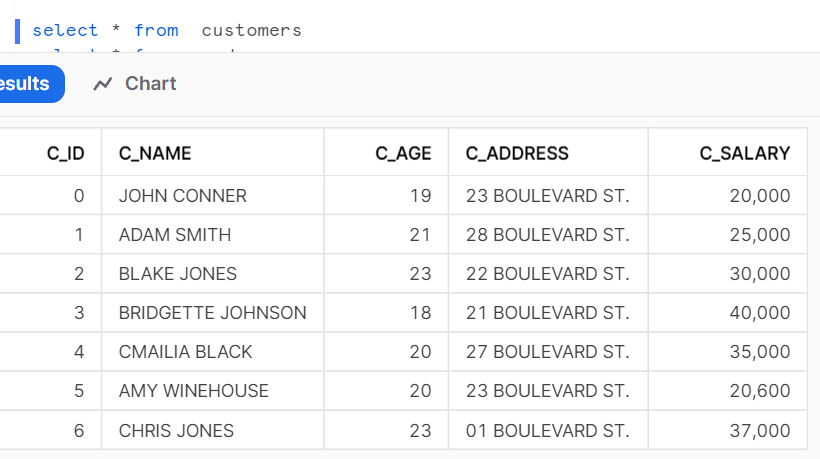820x459 pixels.
Task: Select the C_SALARY column header
Action: point(728,153)
